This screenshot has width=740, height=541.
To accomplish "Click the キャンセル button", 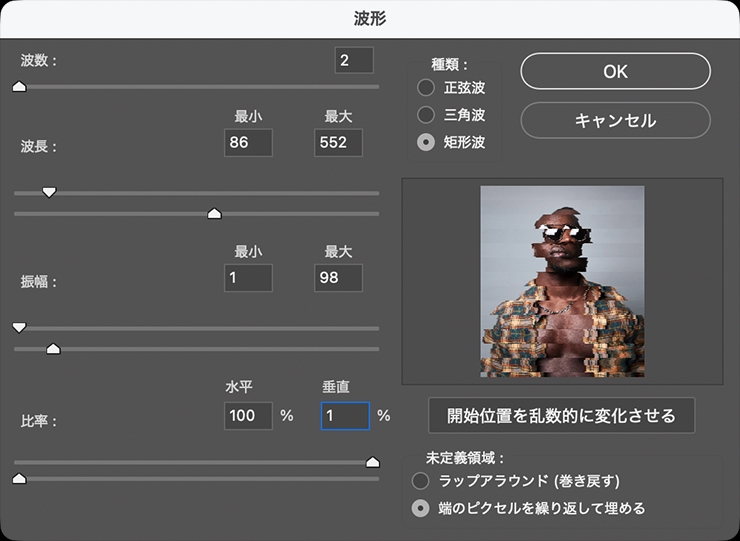I will tap(615, 120).
